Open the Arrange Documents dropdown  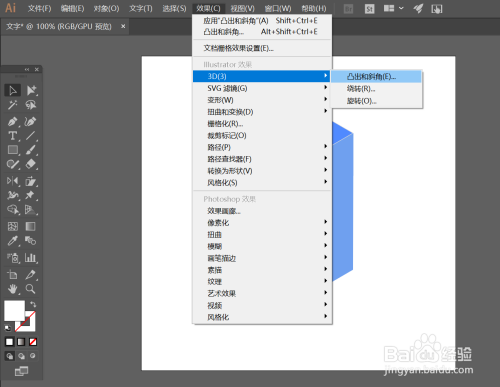click(x=393, y=8)
